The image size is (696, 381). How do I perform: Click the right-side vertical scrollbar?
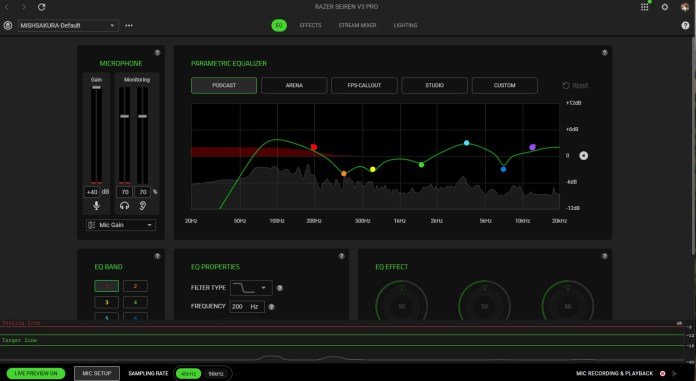click(694, 147)
